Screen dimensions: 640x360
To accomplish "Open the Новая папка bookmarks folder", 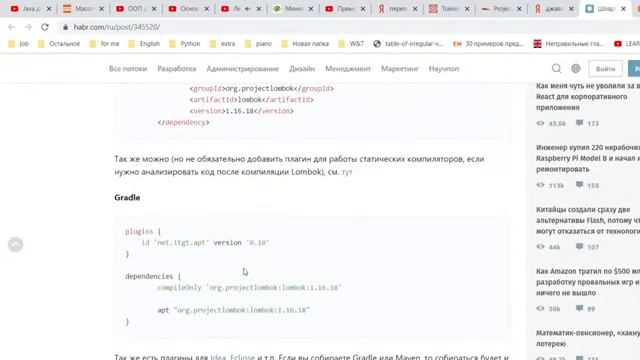I will [x=305, y=44].
